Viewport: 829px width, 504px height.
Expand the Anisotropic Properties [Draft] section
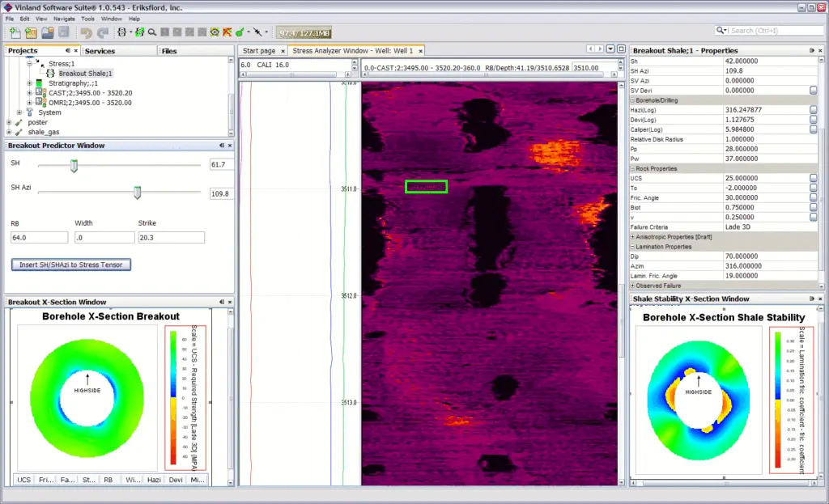click(633, 237)
